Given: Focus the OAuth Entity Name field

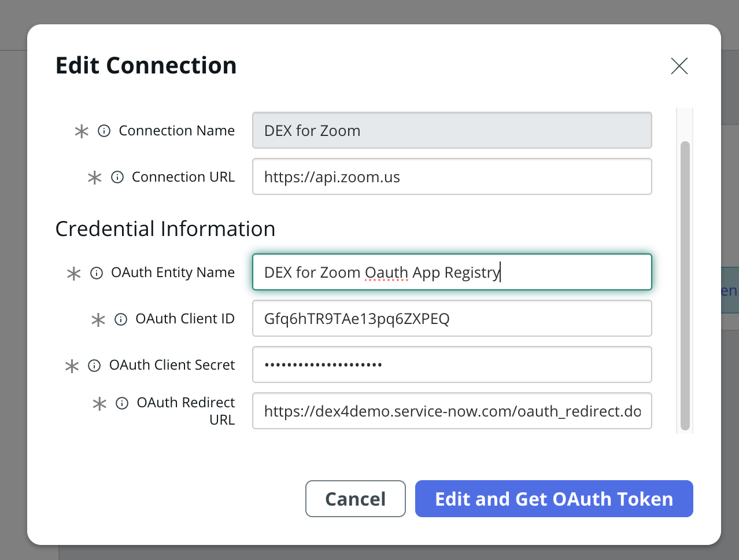Looking at the screenshot, I should 452,272.
